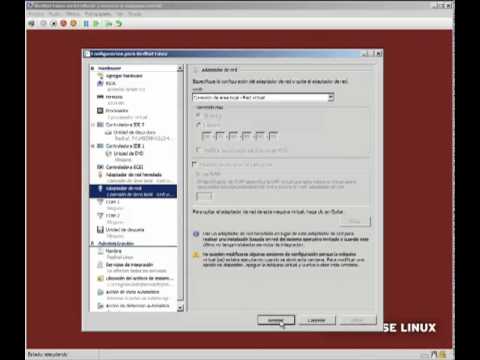The image size is (480, 360).
Task: Click the last static MAC address octet field
Action: pyautogui.click(x=273, y=136)
